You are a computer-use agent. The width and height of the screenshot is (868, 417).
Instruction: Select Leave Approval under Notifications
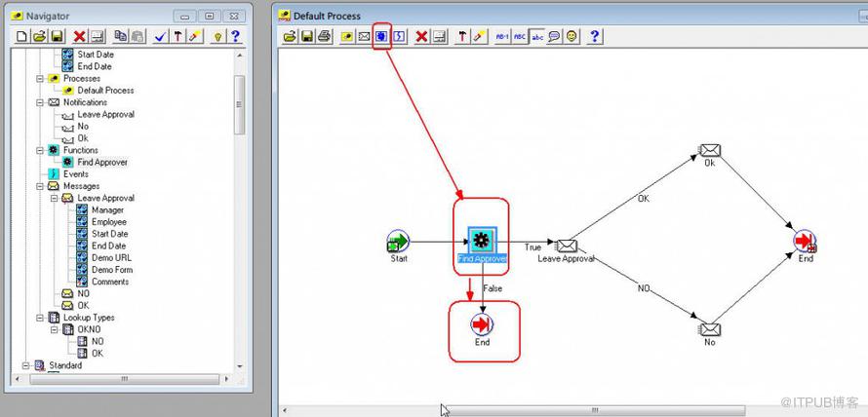pyautogui.click(x=105, y=115)
